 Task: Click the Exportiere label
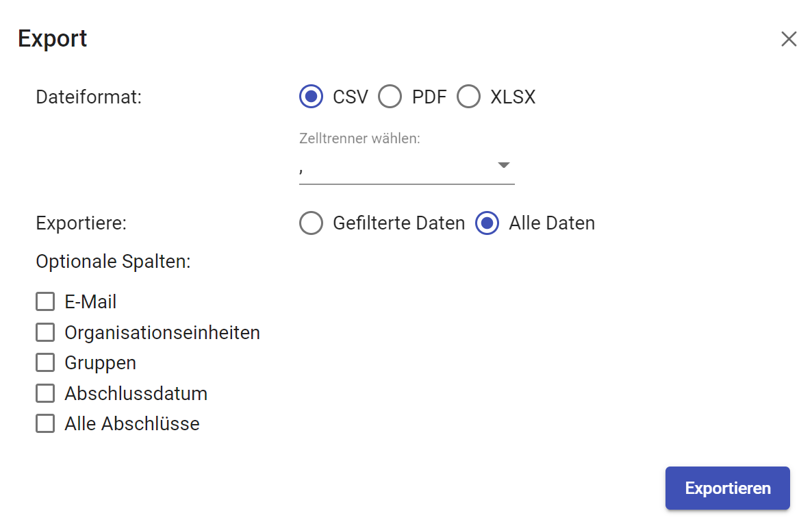click(x=81, y=223)
